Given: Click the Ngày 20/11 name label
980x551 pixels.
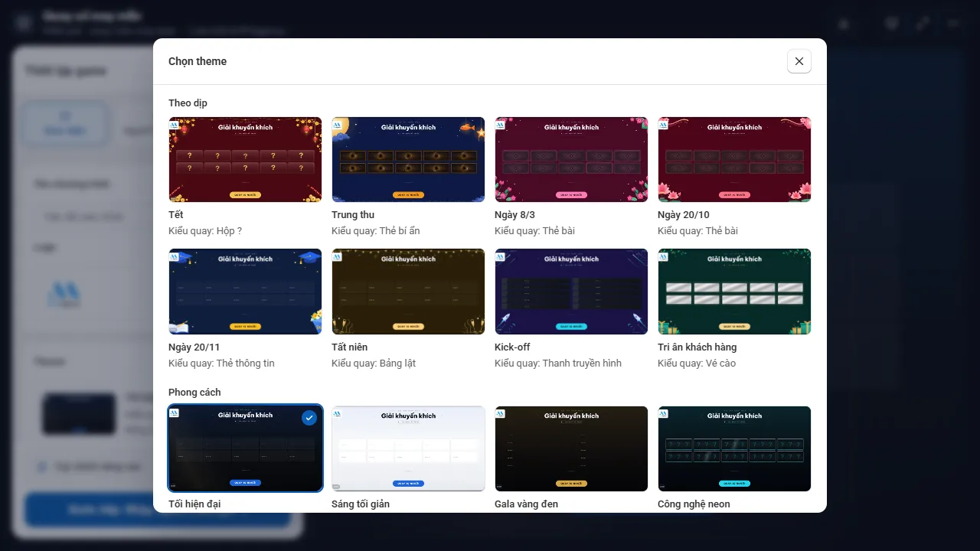Looking at the screenshot, I should tap(194, 347).
